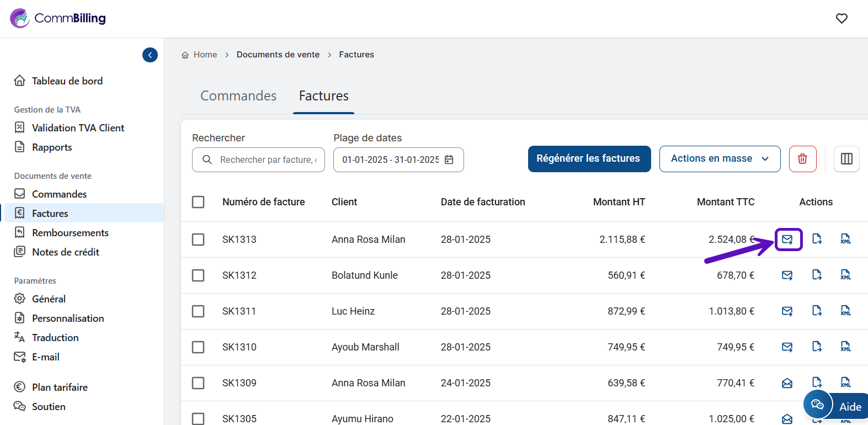Open the calendar icon in date range

coord(449,160)
